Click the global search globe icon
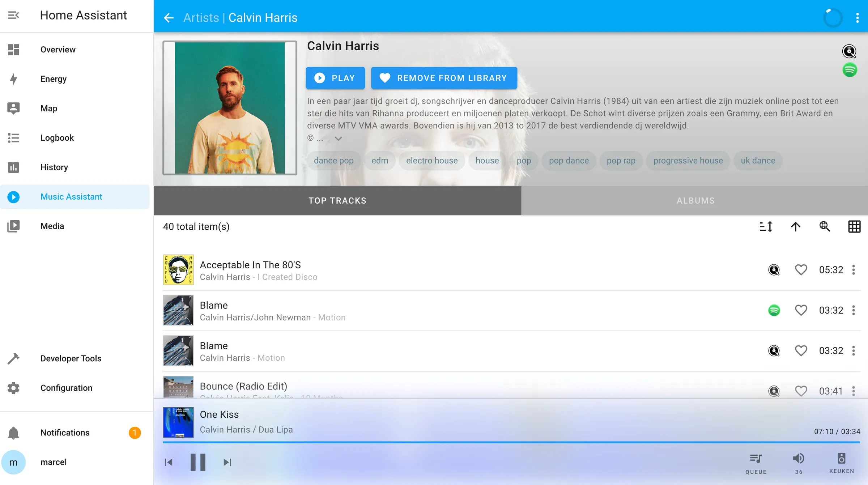This screenshot has height=485, width=868. (825, 226)
